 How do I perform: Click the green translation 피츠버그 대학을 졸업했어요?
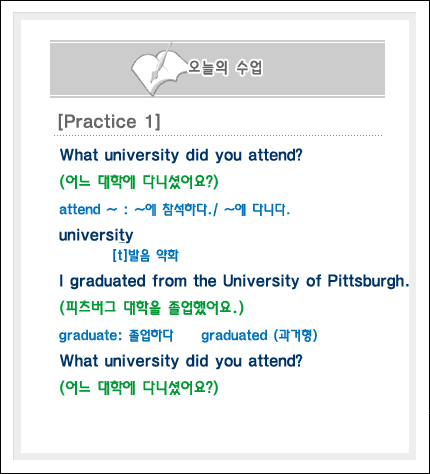pyautogui.click(x=152, y=307)
